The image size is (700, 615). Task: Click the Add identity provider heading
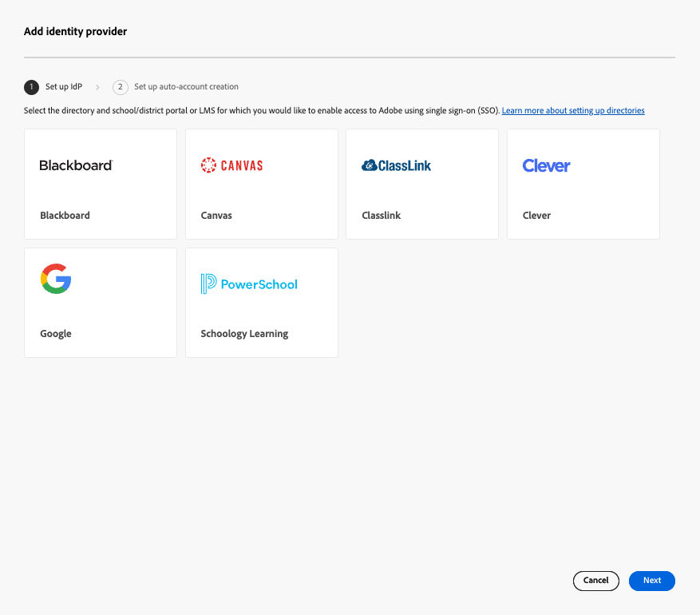click(75, 31)
